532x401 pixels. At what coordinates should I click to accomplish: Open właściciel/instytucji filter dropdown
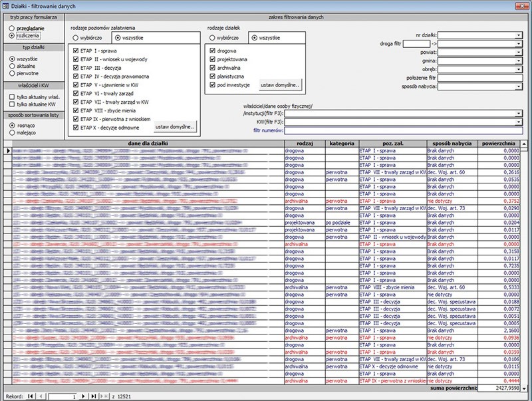(x=519, y=114)
